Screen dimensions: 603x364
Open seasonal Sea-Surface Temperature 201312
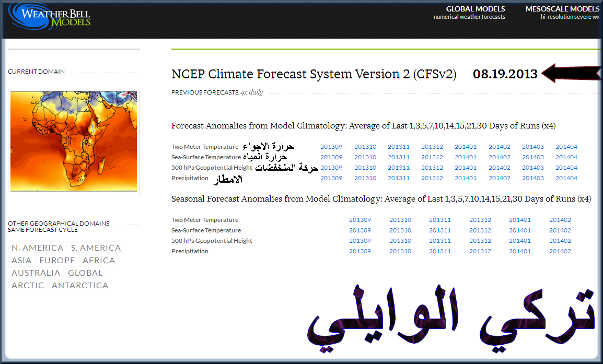(480, 230)
